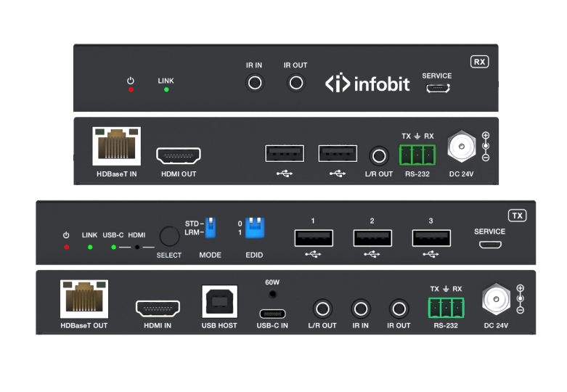The width and height of the screenshot is (567, 392).
Task: Click the SERVICE micro-USB port on receiver
Action: pos(437,88)
